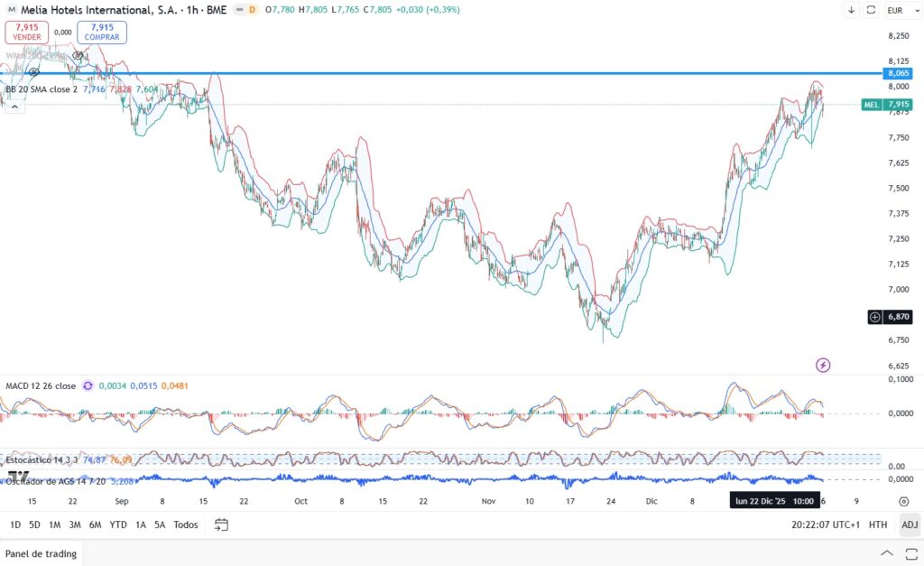924x566 pixels.
Task: Toggle visibility of the MACD 12 26 indicator
Action: click(41, 385)
